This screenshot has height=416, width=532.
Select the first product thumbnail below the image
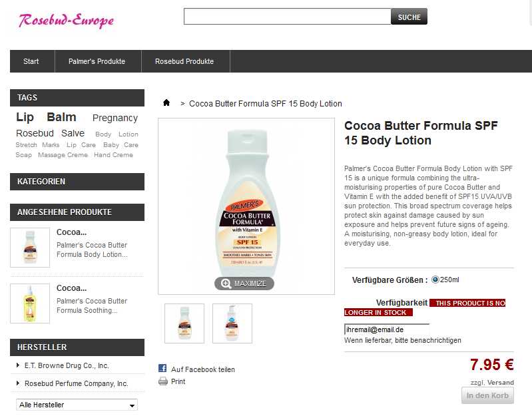click(x=184, y=323)
